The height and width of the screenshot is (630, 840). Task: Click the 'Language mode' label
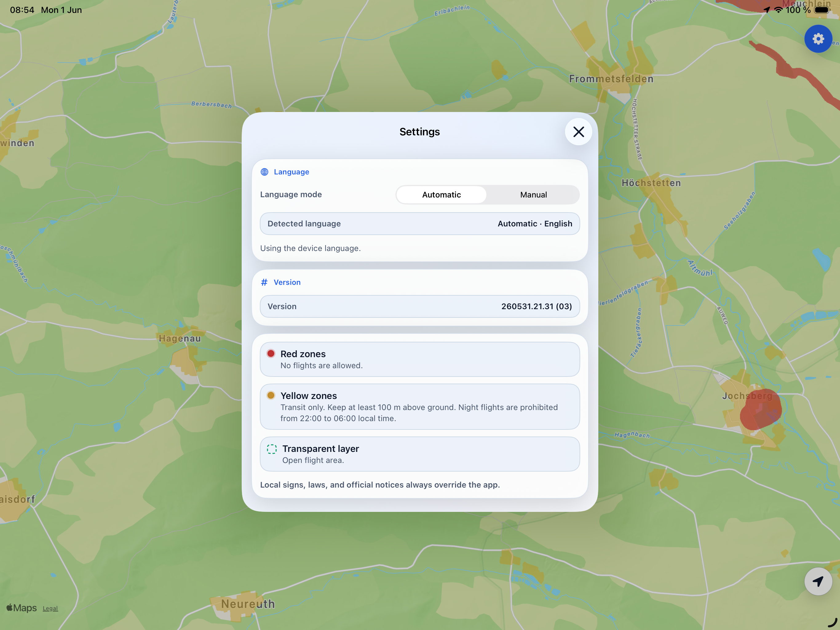(x=291, y=194)
